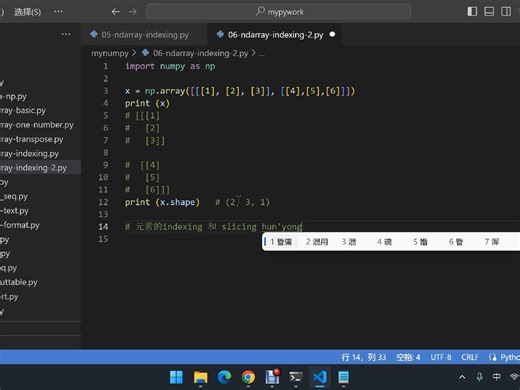Open the mypywork search box

pyautogui.click(x=278, y=12)
